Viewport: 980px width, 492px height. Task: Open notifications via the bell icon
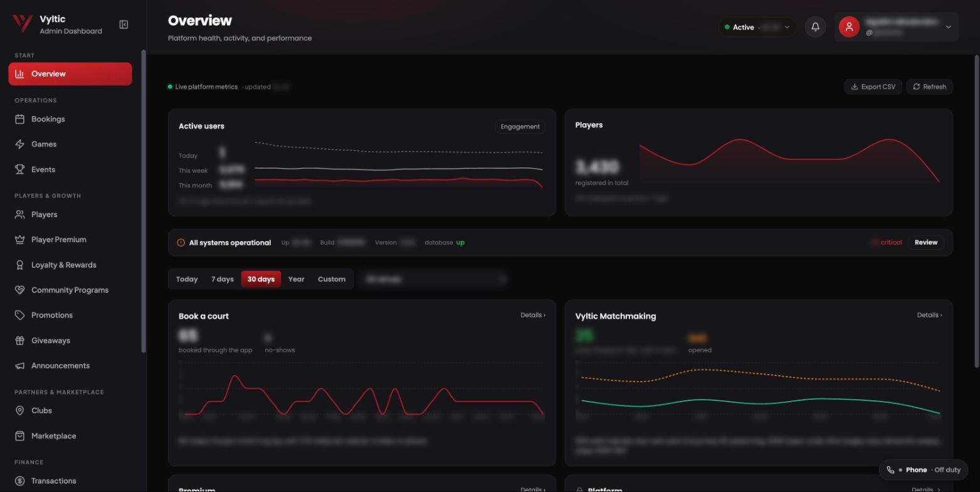click(x=815, y=27)
